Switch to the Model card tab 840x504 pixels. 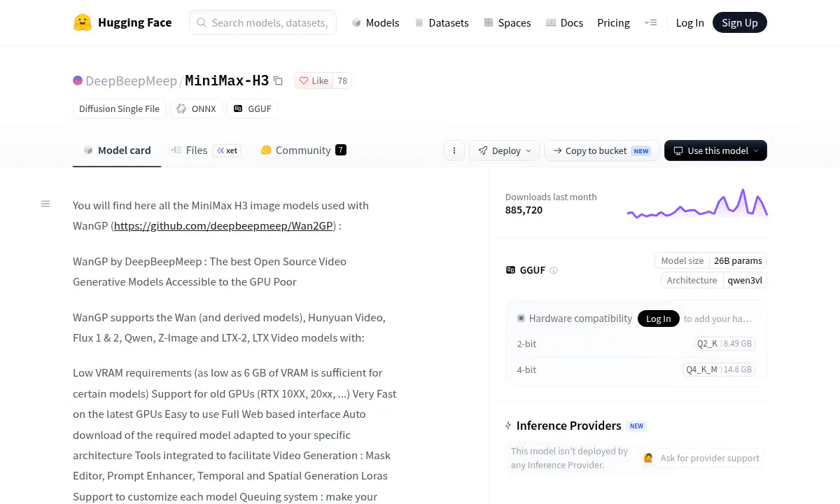[117, 150]
